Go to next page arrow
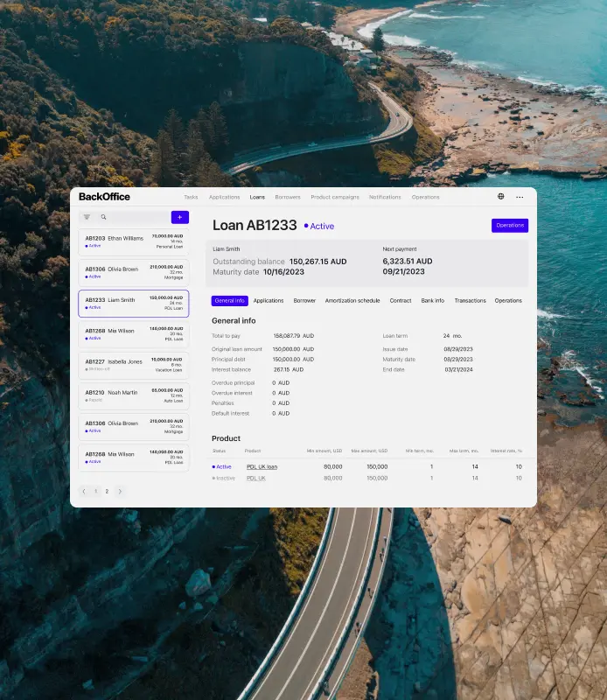Screen dimensions: 607x700 click(120, 491)
